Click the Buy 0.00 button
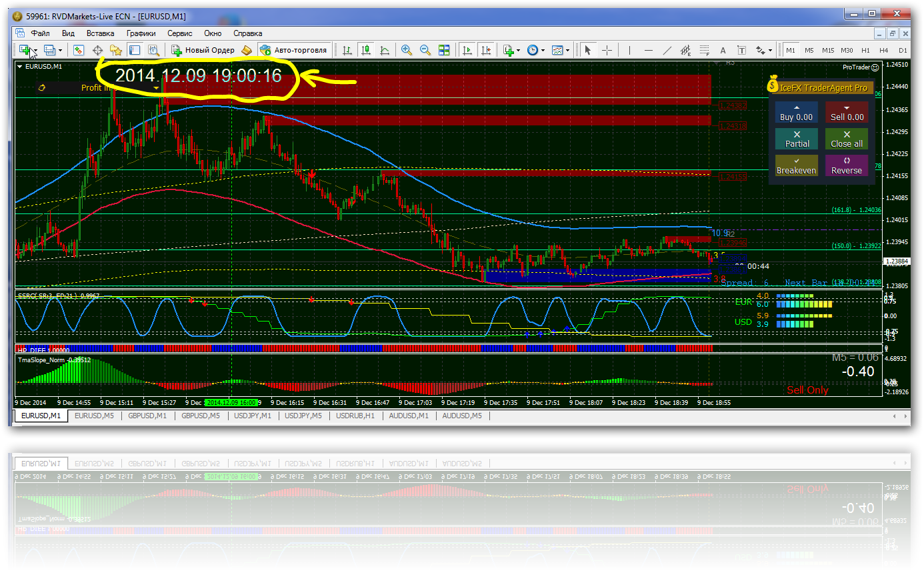924x571 pixels. 797,112
